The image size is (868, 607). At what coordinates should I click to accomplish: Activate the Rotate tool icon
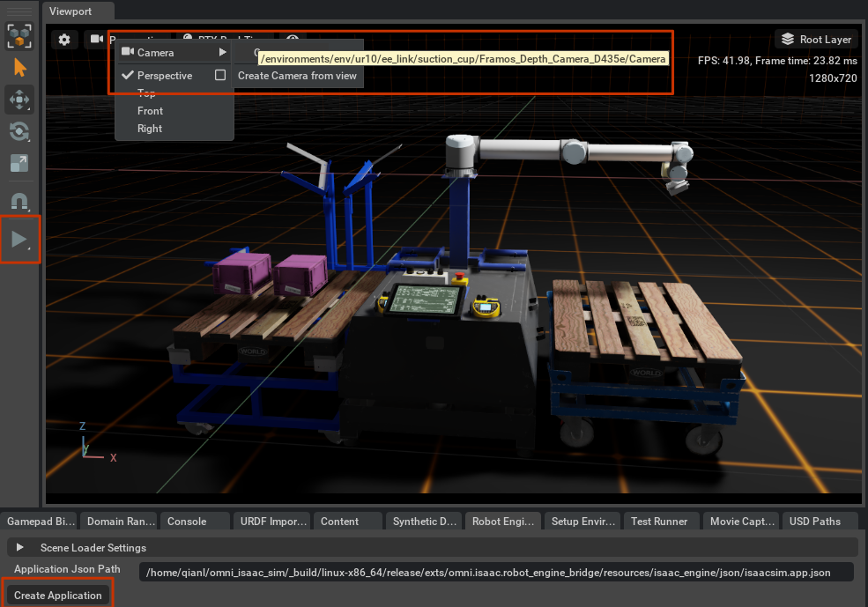tap(19, 131)
